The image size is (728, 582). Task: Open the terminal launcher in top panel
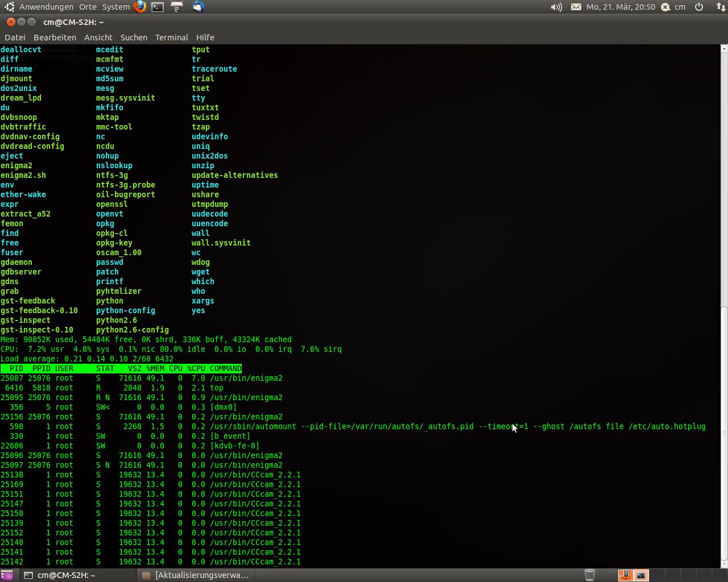pyautogui.click(x=158, y=7)
